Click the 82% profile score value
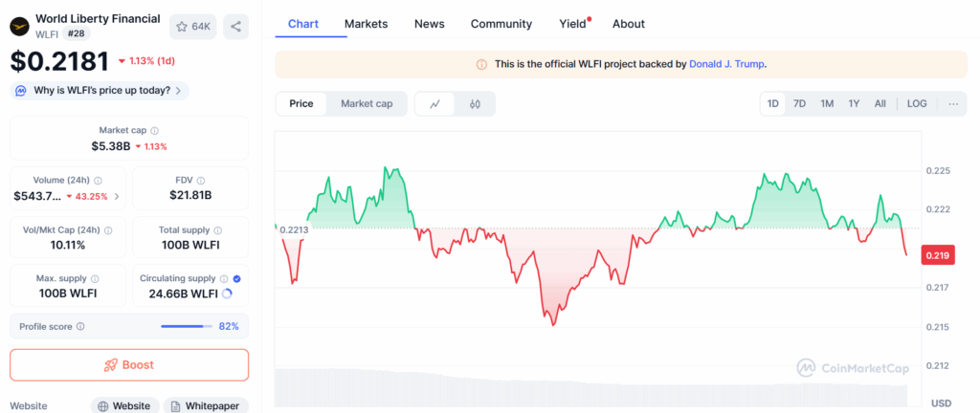Screen dimensions: 980x413 tap(229, 326)
